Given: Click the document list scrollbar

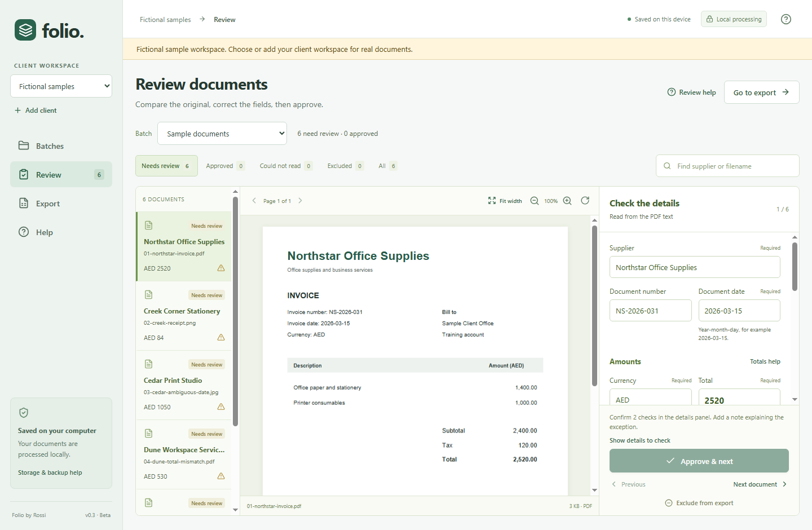Looking at the screenshot, I should pos(235,311).
